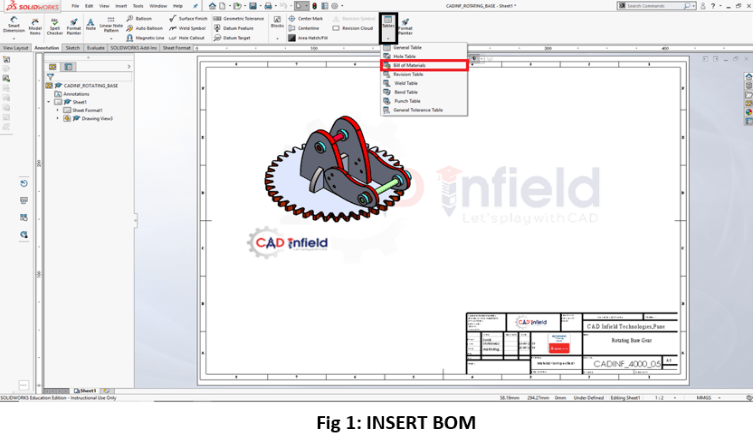Click the Print icon in title toolbar

pyautogui.click(x=268, y=6)
